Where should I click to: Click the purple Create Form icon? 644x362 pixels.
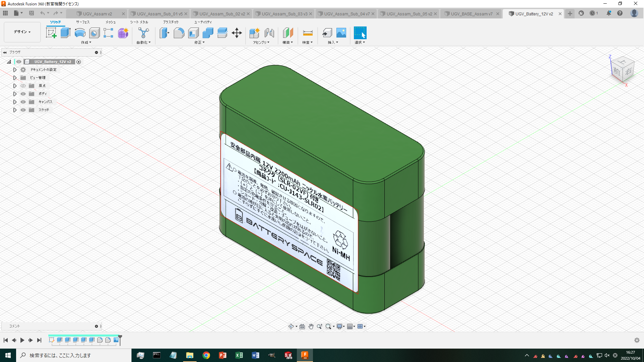123,33
